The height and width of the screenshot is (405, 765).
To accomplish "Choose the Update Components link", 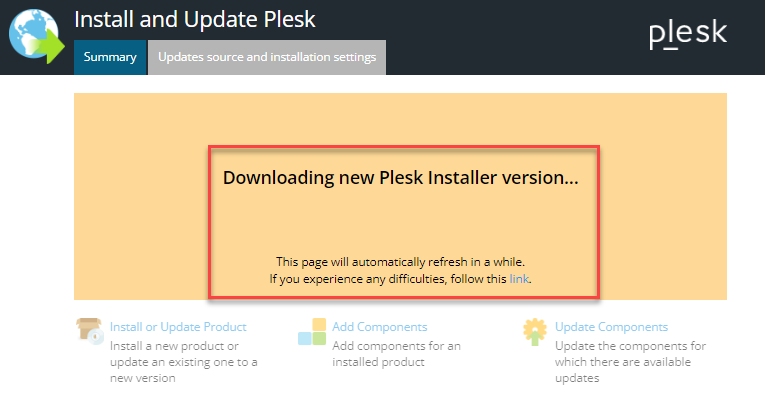I will [x=611, y=327].
